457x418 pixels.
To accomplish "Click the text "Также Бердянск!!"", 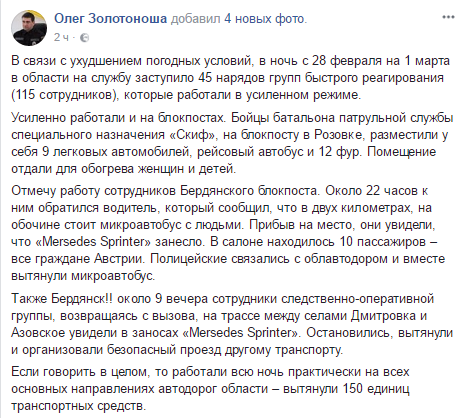I will (x=62, y=298).
